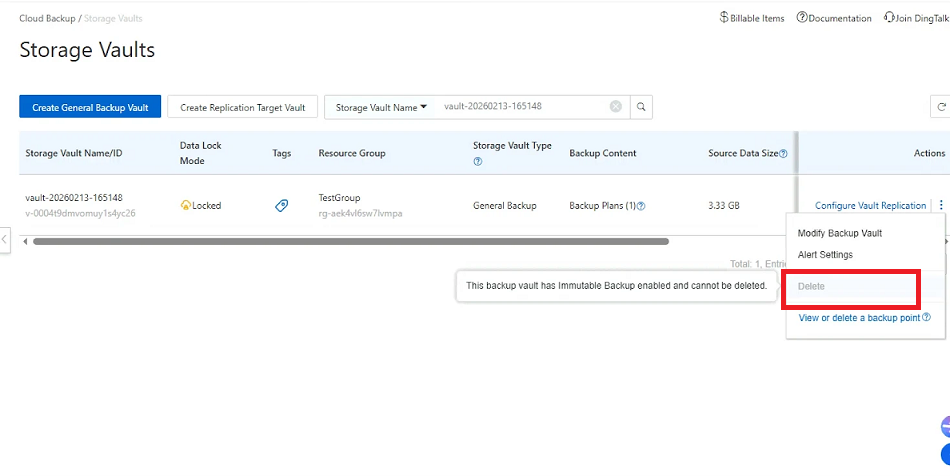Open Configure Vault Replication link
The image size is (950, 476).
[x=870, y=206]
